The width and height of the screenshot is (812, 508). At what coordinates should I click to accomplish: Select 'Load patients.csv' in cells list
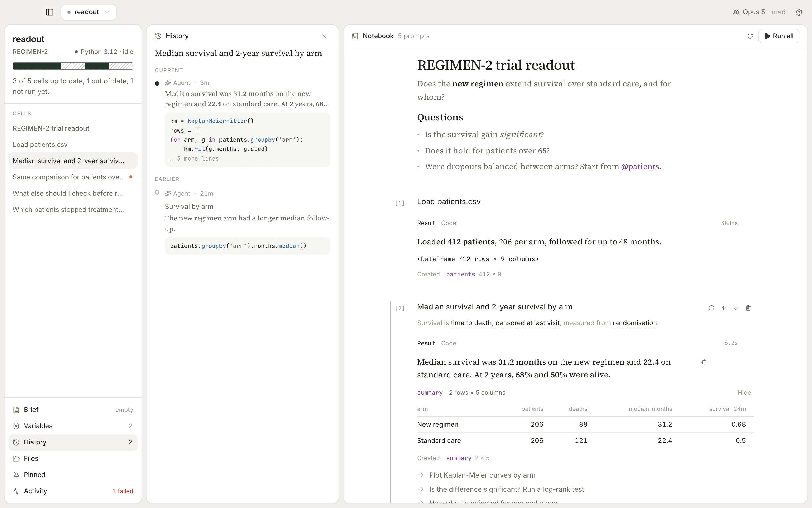click(73, 145)
